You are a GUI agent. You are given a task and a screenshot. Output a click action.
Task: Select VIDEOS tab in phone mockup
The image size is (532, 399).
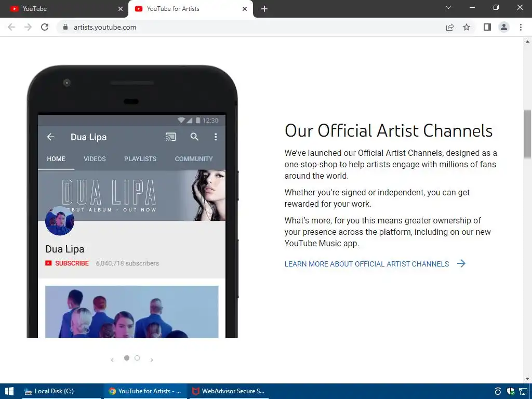point(95,159)
